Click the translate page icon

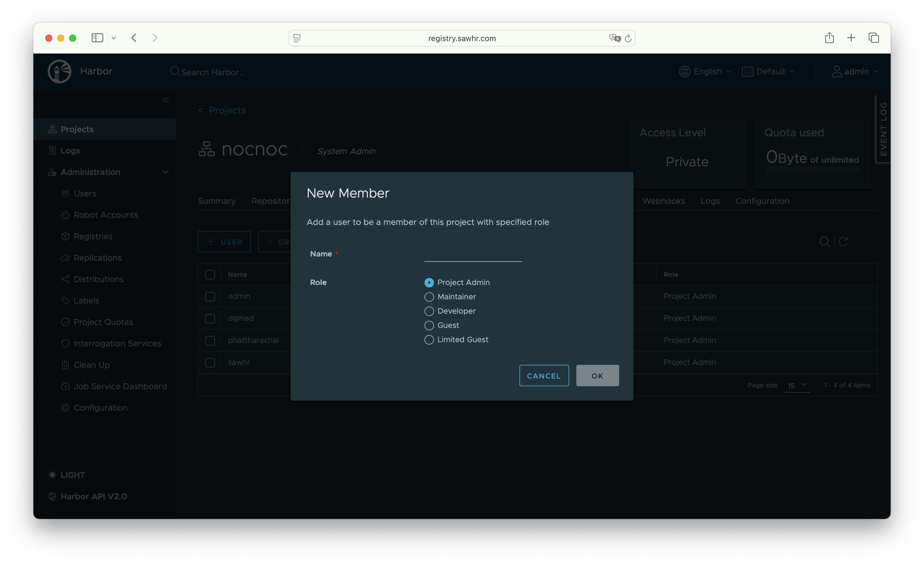tap(615, 38)
